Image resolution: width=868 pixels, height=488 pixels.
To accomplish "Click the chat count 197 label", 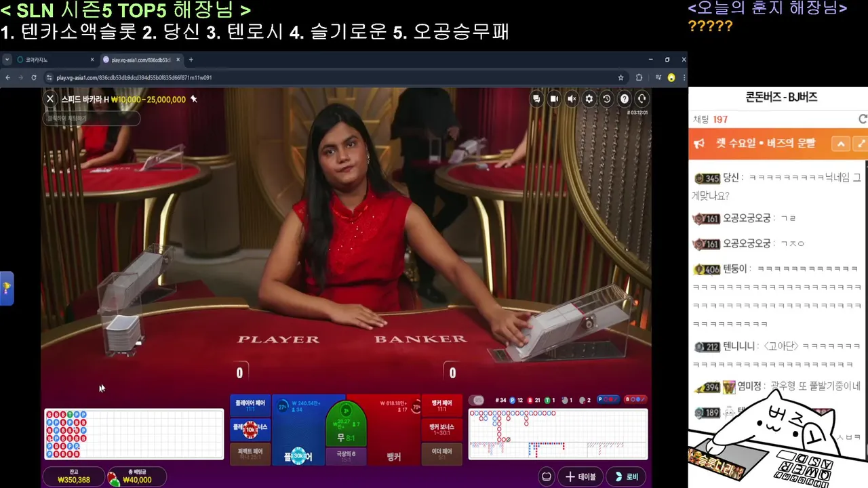I will (x=710, y=119).
